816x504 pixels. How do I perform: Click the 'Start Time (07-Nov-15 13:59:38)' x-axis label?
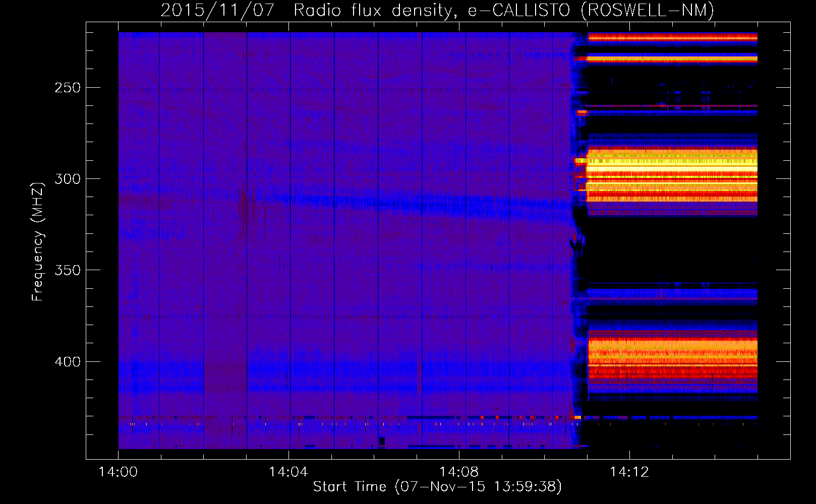[437, 487]
